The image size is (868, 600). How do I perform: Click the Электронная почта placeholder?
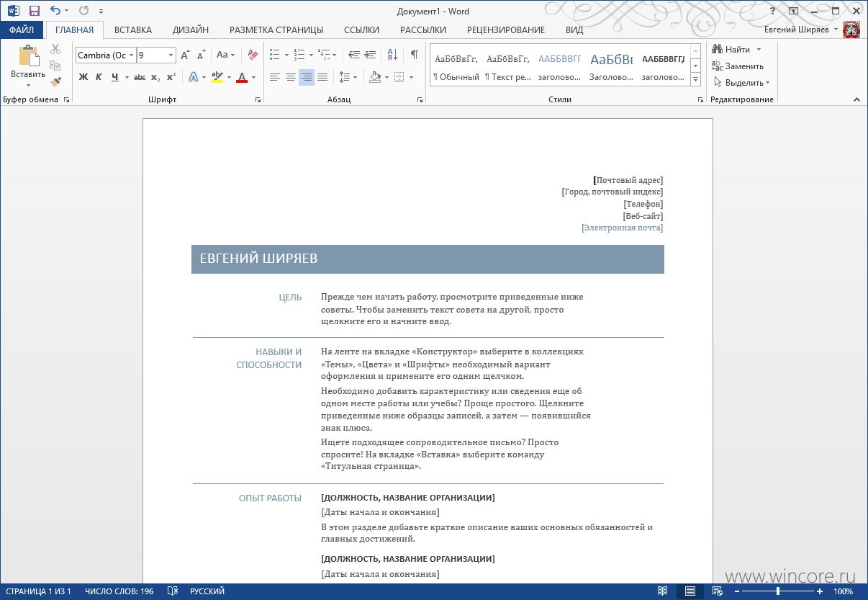622,228
